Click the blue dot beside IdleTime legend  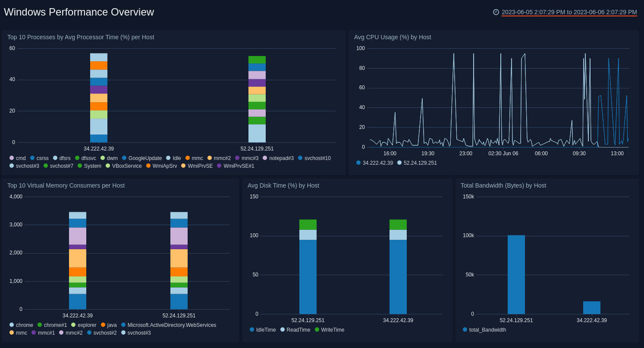tap(252, 329)
